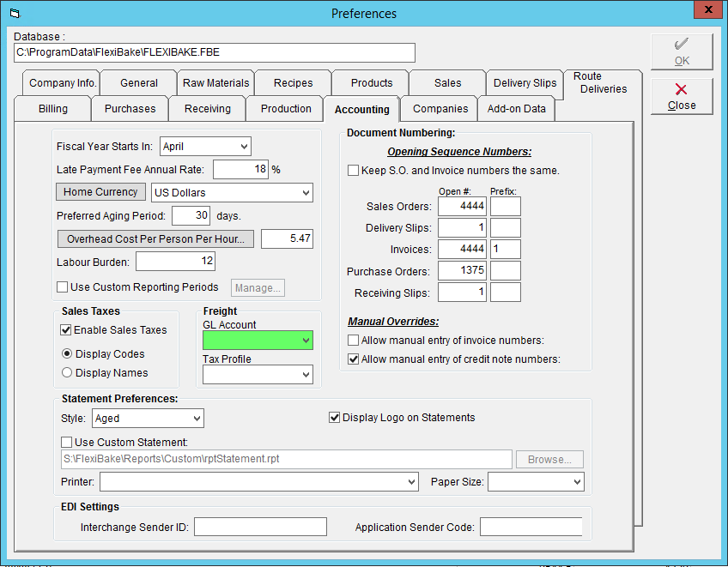
Task: Switch to the Raw Materials tab
Action: click(x=215, y=83)
